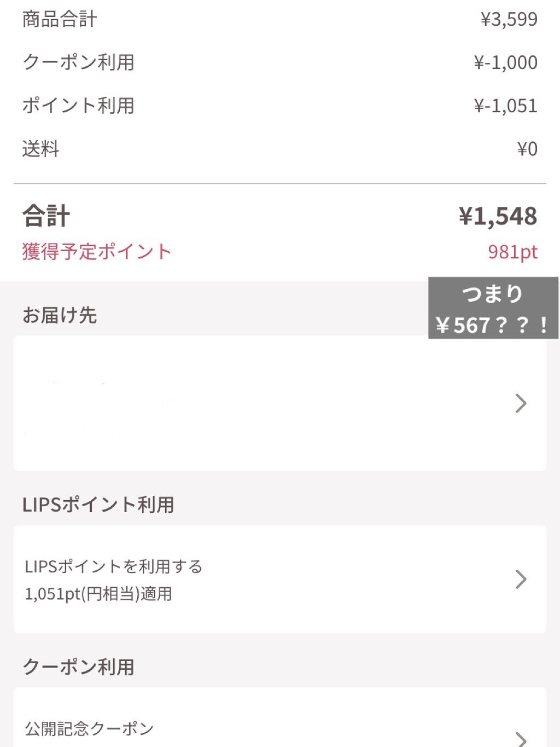Open the 公開記念クーポン coupon entry
This screenshot has height=747, width=560.
tap(89, 728)
